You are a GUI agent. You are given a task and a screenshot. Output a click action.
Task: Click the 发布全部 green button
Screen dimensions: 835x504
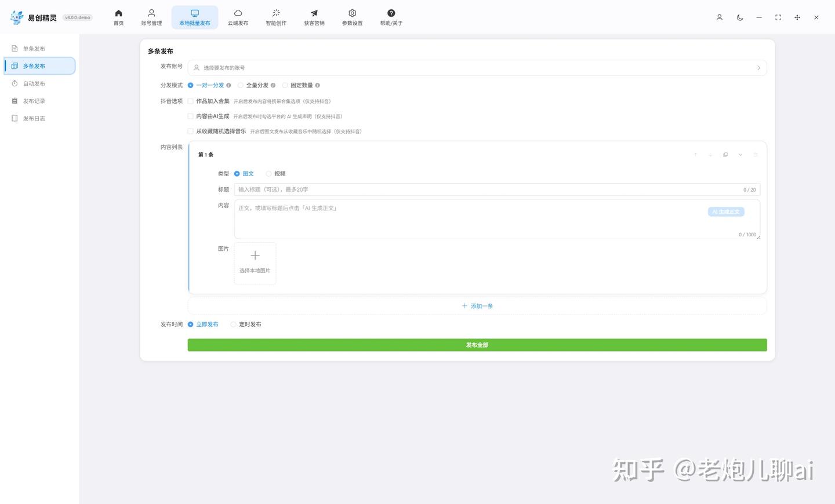coord(477,345)
